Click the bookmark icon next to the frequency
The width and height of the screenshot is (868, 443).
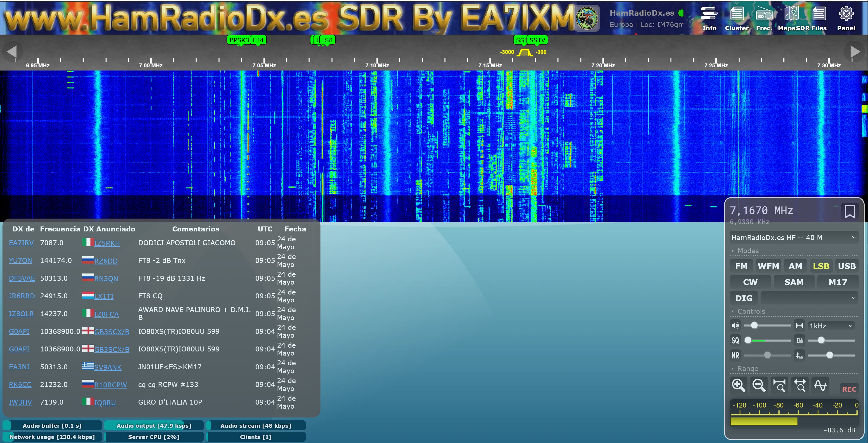849,211
